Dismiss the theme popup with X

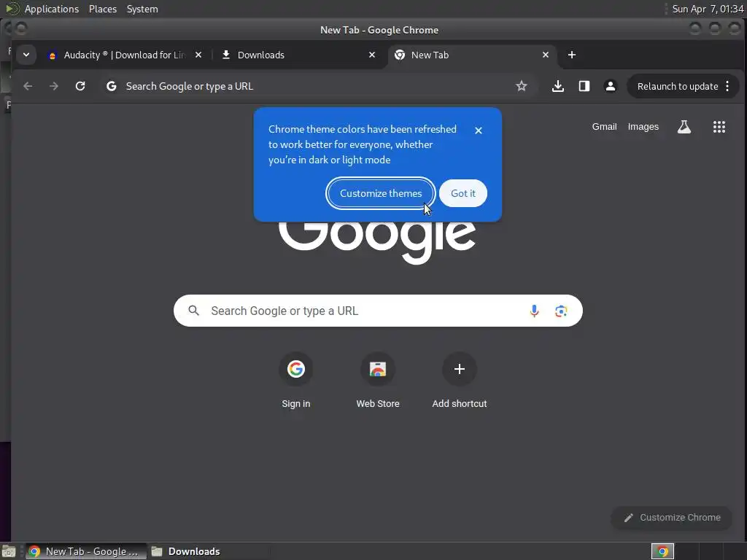coord(479,131)
